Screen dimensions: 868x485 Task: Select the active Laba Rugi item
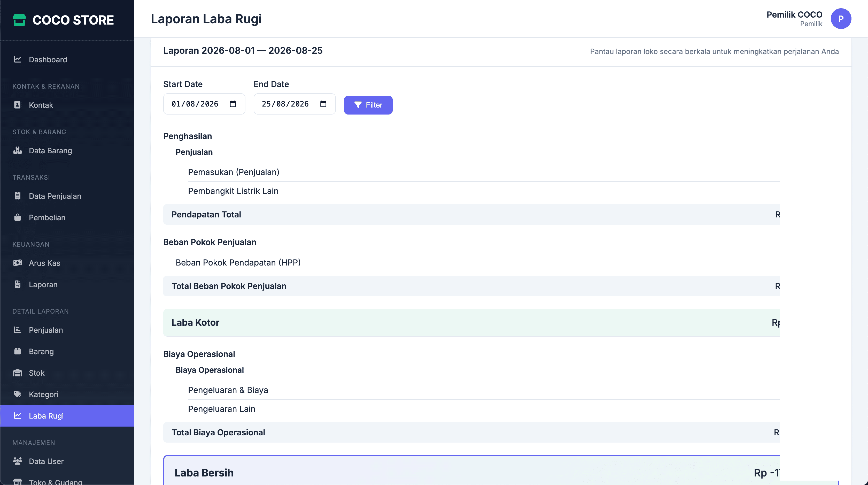click(67, 415)
